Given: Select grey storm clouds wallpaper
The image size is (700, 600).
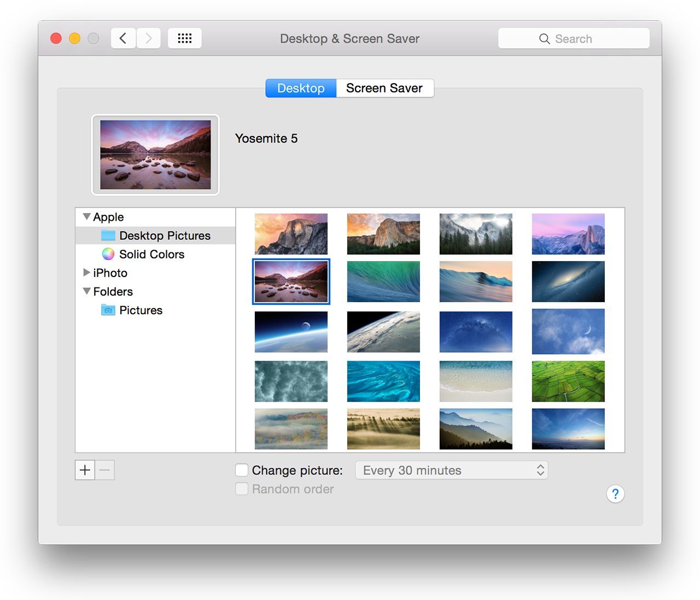Looking at the screenshot, I should coord(291,381).
